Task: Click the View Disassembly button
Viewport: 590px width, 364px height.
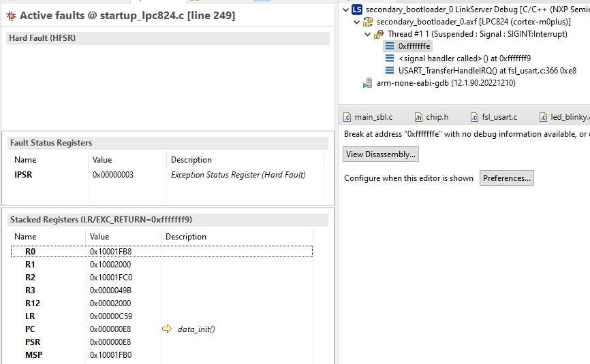Action: [380, 154]
